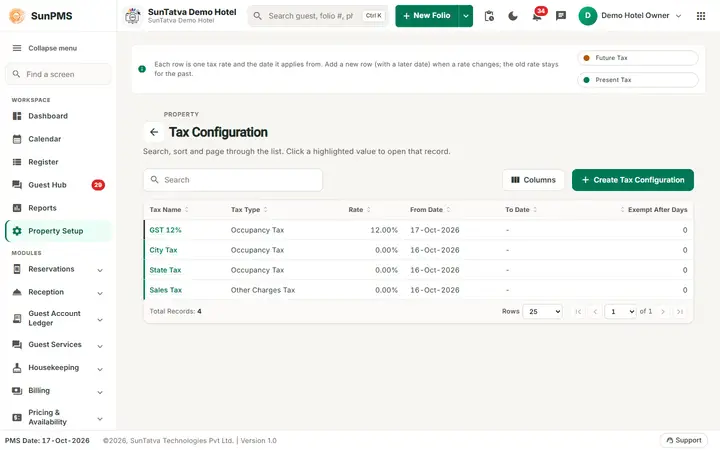720x450 pixels.
Task: Sort by Exempt After Days column
Action: (653, 210)
